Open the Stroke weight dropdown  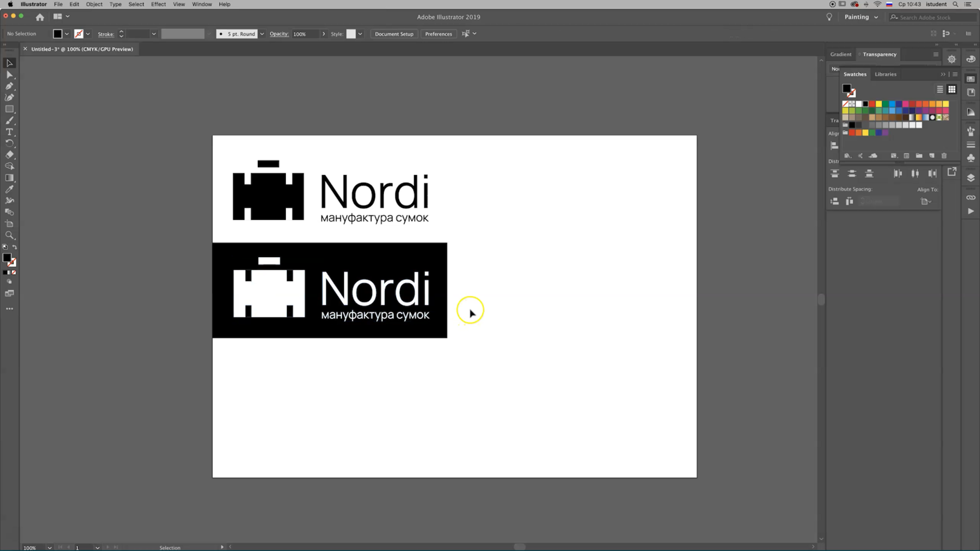154,34
